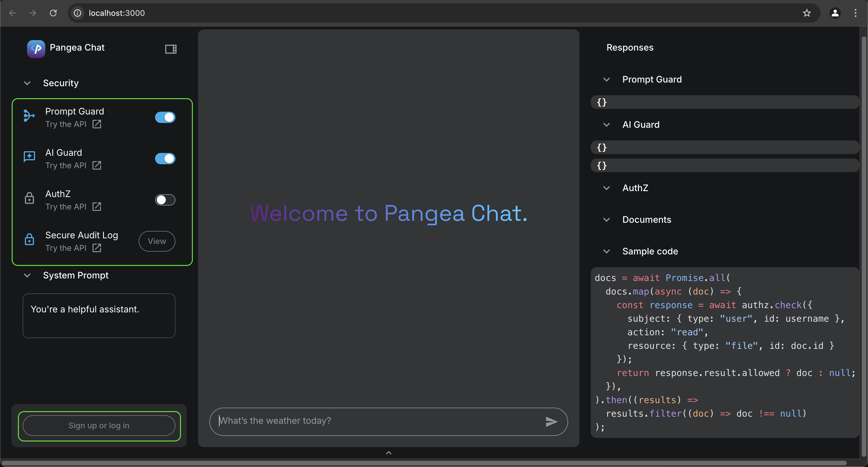Click the system prompt text area
Screen dimensions: 868x467
click(99, 316)
